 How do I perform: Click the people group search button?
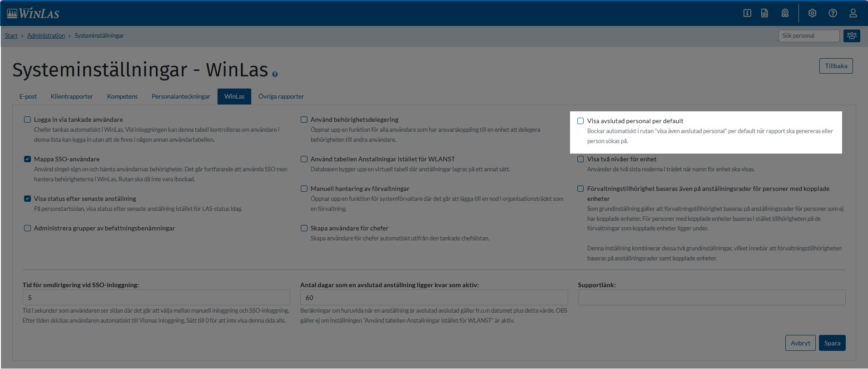click(852, 35)
